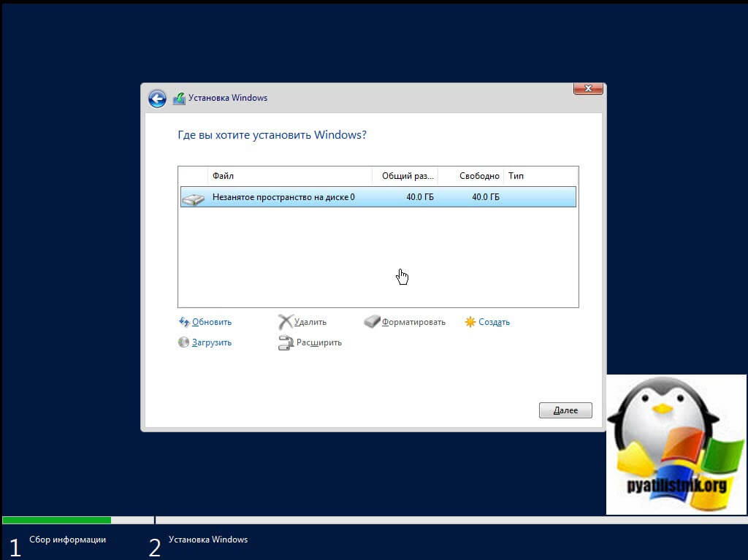Click the disk drive icon in list
The height and width of the screenshot is (560, 748).
(x=193, y=198)
